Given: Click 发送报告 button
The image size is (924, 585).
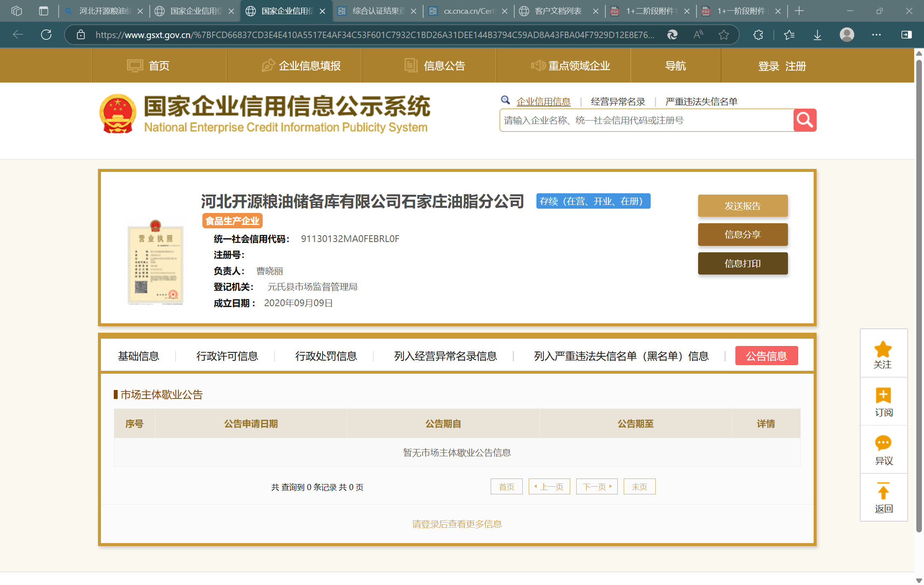Looking at the screenshot, I should (x=743, y=206).
